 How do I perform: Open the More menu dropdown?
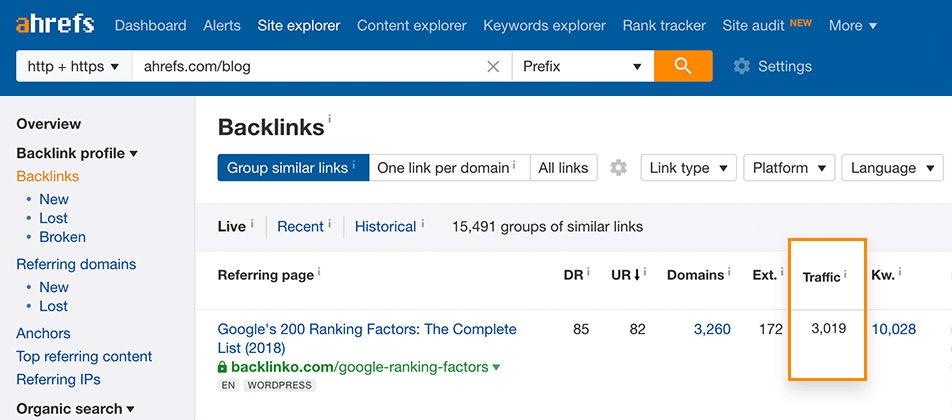click(x=853, y=25)
